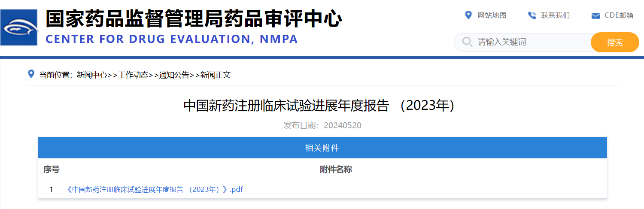
Task: Click the phone icon for contact us
Action: click(532, 15)
